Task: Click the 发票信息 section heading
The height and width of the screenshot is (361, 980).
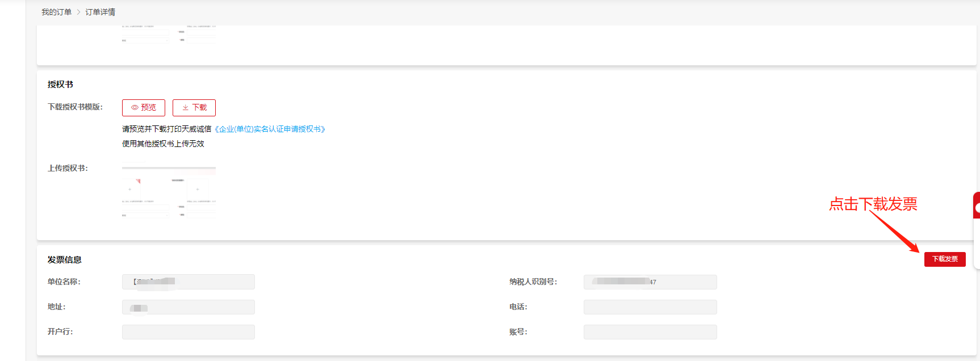Action: (x=64, y=259)
